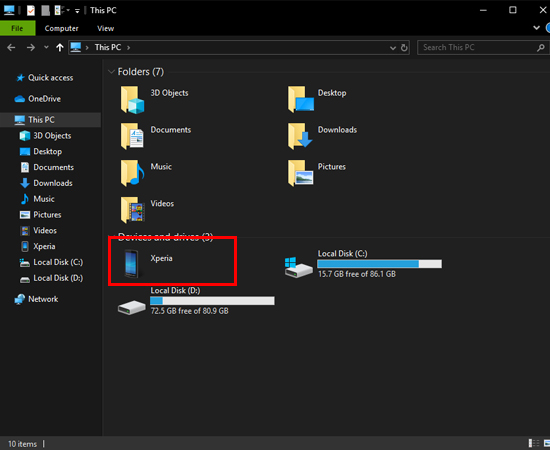
Task: Select the Xperia phone device icon
Action: tap(131, 263)
